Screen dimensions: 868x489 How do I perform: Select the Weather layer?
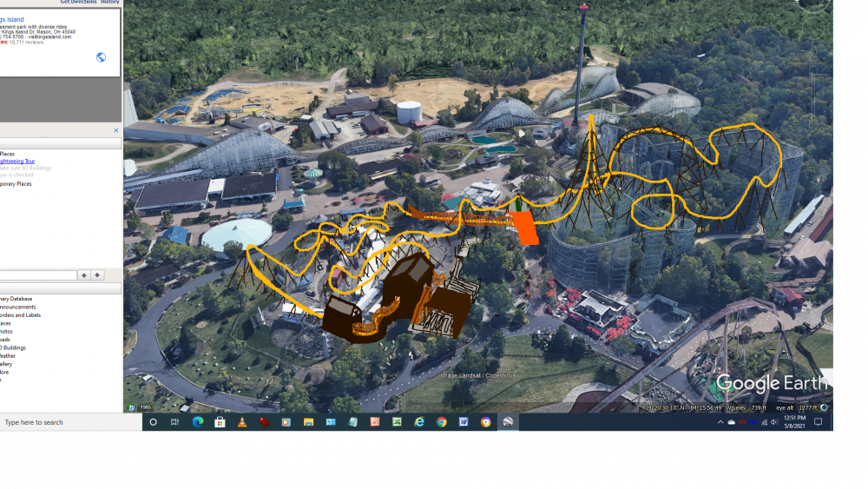8,355
